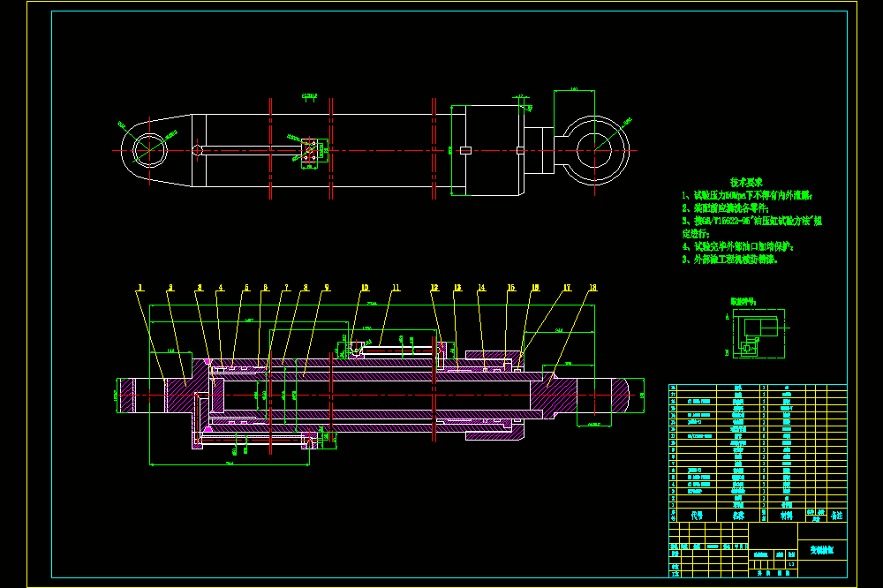The height and width of the screenshot is (588, 883).
Task: Click the right rod-end eye ring
Action: tap(594, 150)
